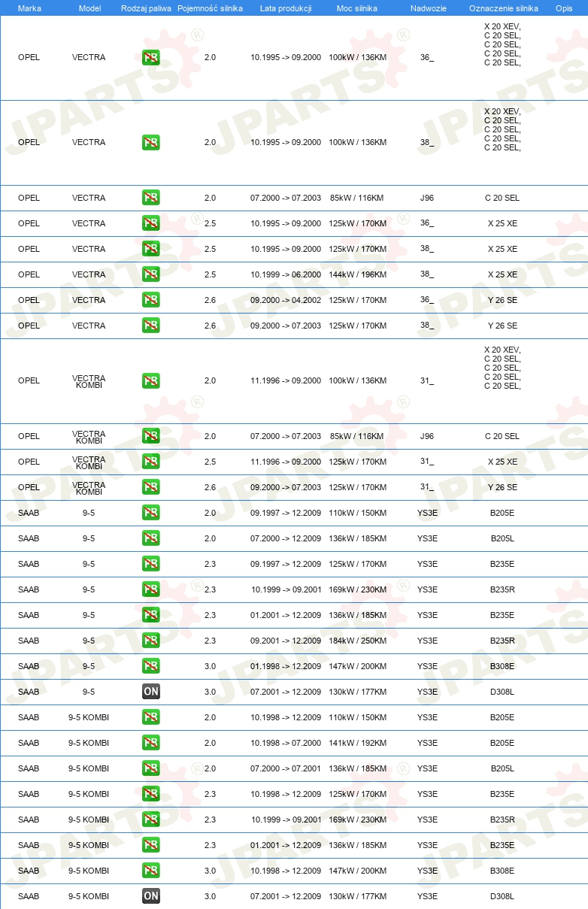The image size is (588, 909).
Task: Click '09.2000 -> 04.2002' production dates cell
Action: [286, 300]
